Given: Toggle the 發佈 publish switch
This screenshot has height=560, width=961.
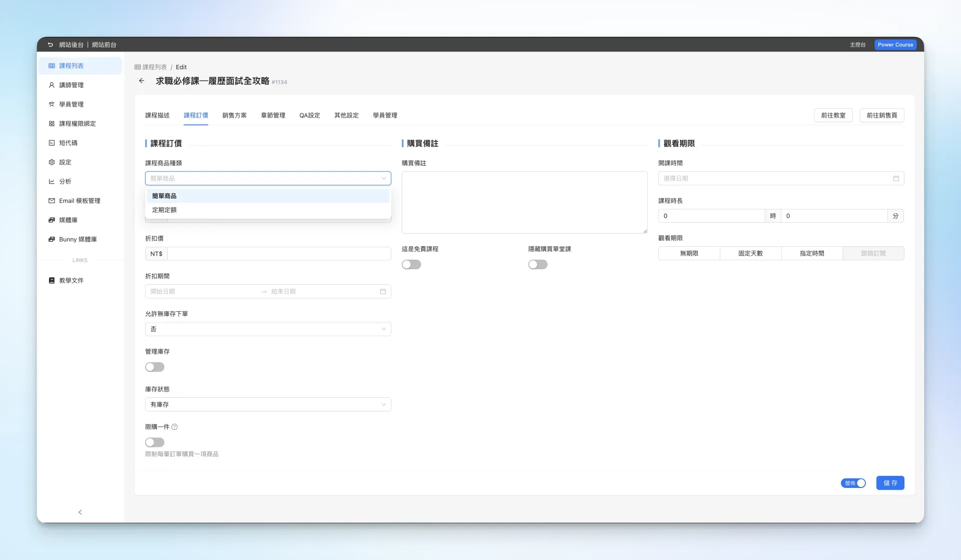Looking at the screenshot, I should point(853,483).
